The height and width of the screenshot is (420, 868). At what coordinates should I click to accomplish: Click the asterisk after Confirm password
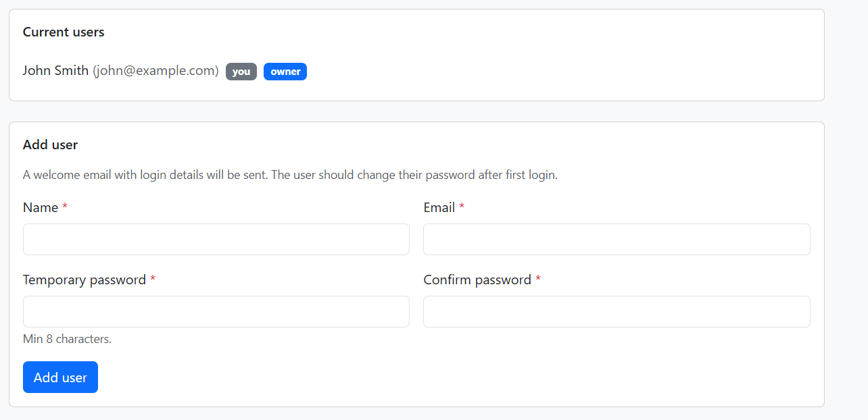coord(538,280)
